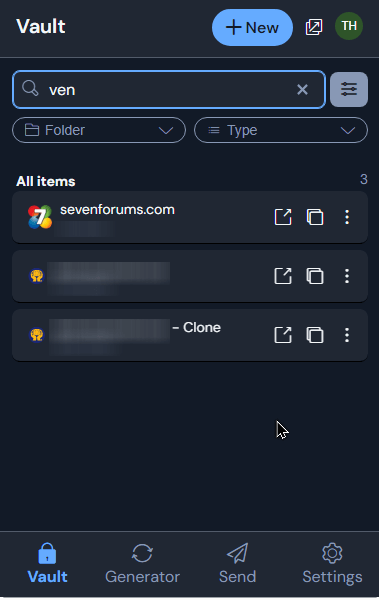Open copy options for middle blurred entry
The width and height of the screenshot is (379, 600).
[315, 276]
